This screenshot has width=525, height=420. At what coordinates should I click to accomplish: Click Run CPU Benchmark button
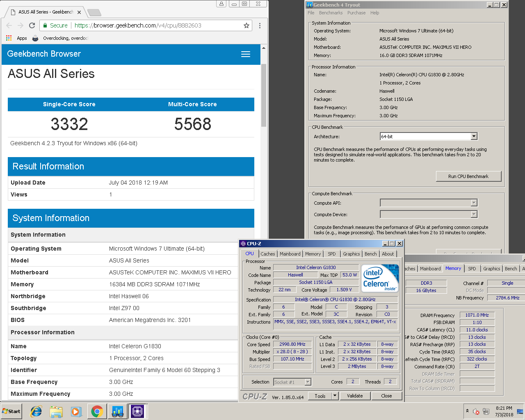coord(468,176)
